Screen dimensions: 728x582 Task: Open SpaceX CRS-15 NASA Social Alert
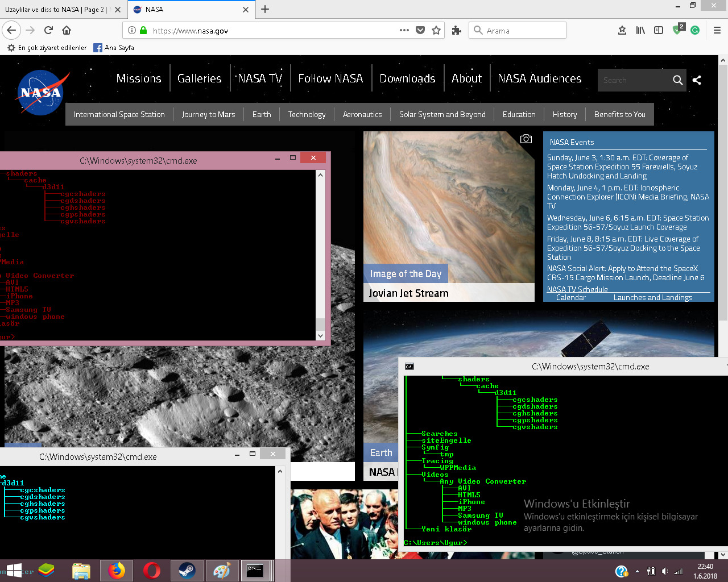626,273
